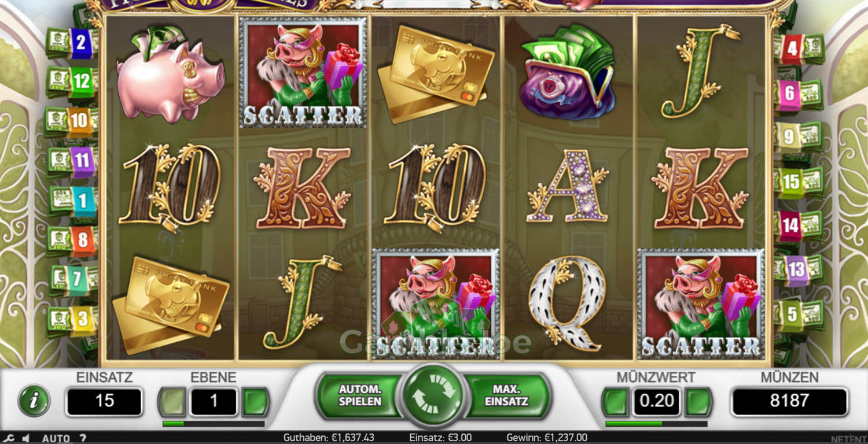Select payline 12 marker on left
The height and width of the screenshot is (444, 868).
(x=73, y=82)
